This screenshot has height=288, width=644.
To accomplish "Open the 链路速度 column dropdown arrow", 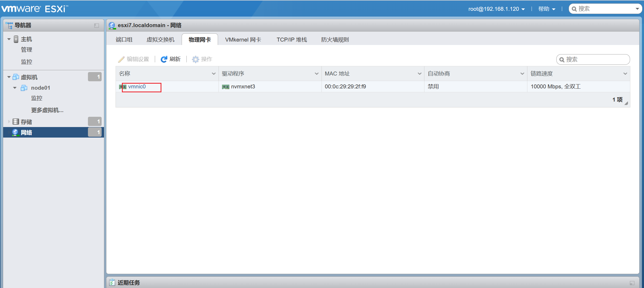I will point(625,74).
